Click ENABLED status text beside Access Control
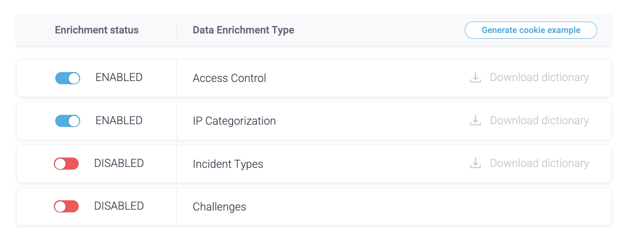The height and width of the screenshot is (244, 644). pyautogui.click(x=119, y=78)
